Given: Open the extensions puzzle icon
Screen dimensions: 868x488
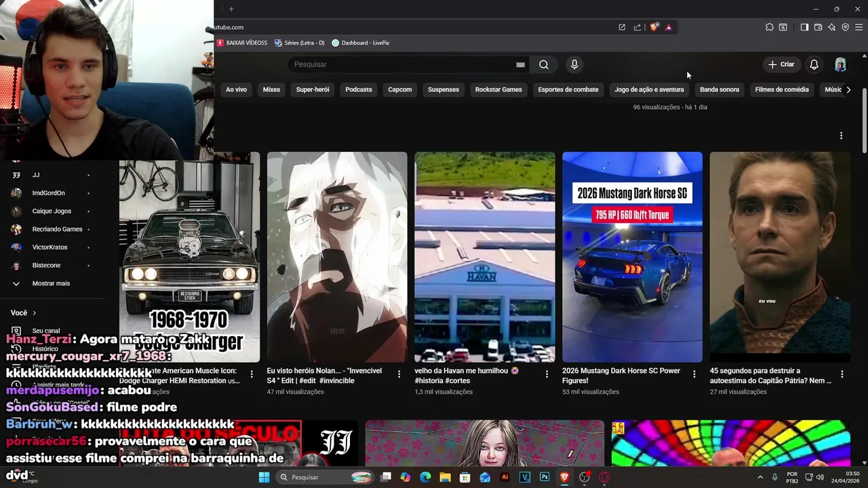Looking at the screenshot, I should (x=769, y=27).
